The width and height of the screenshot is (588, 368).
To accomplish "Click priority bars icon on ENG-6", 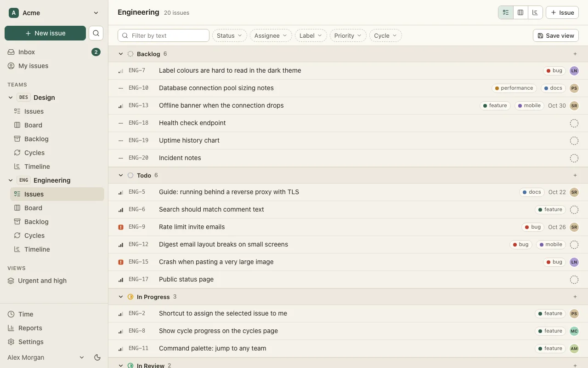I will point(121,210).
